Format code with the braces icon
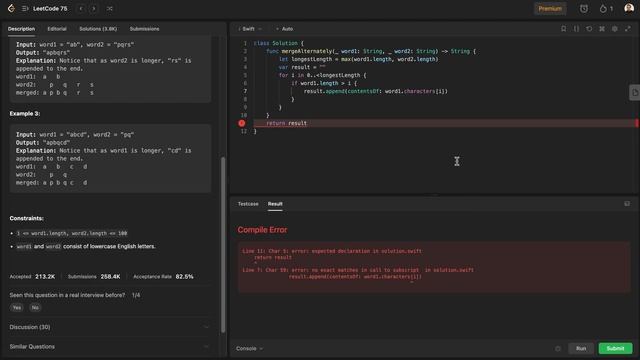 tap(576, 29)
